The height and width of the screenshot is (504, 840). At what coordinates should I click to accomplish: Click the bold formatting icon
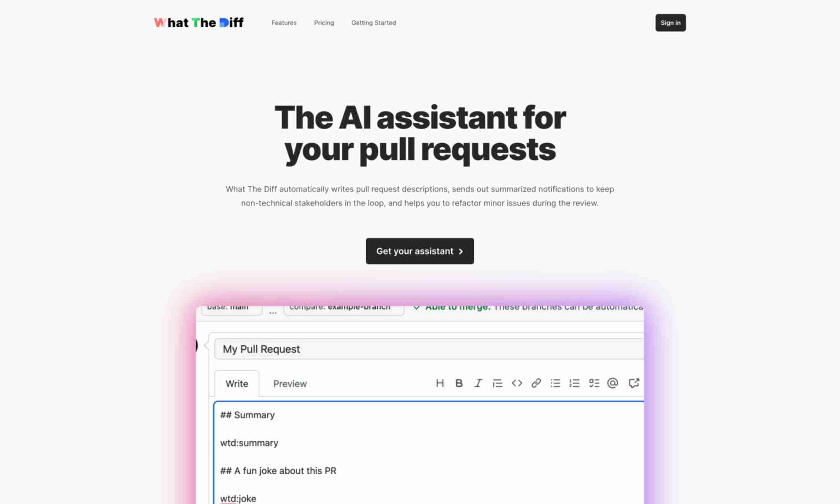(459, 383)
